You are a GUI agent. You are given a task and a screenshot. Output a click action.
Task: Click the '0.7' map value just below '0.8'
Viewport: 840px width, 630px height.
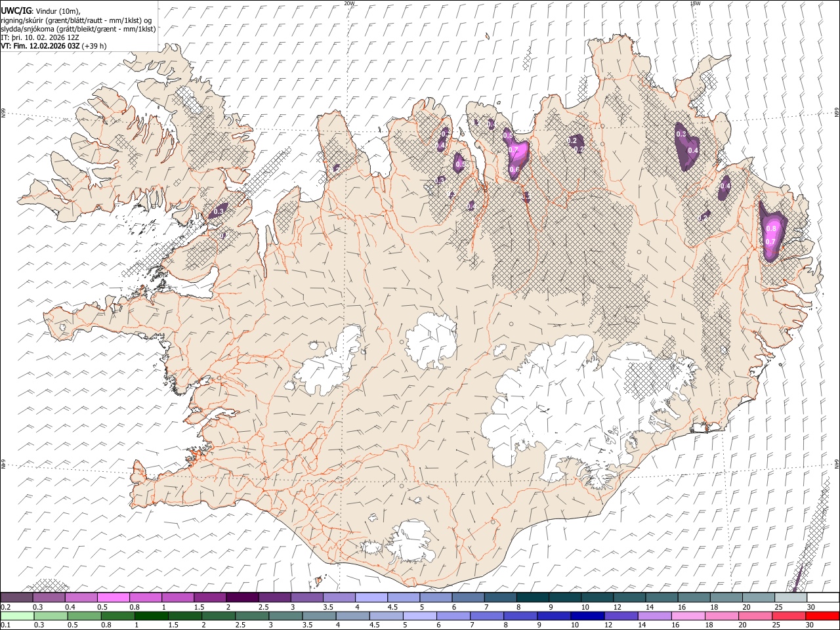770,241
